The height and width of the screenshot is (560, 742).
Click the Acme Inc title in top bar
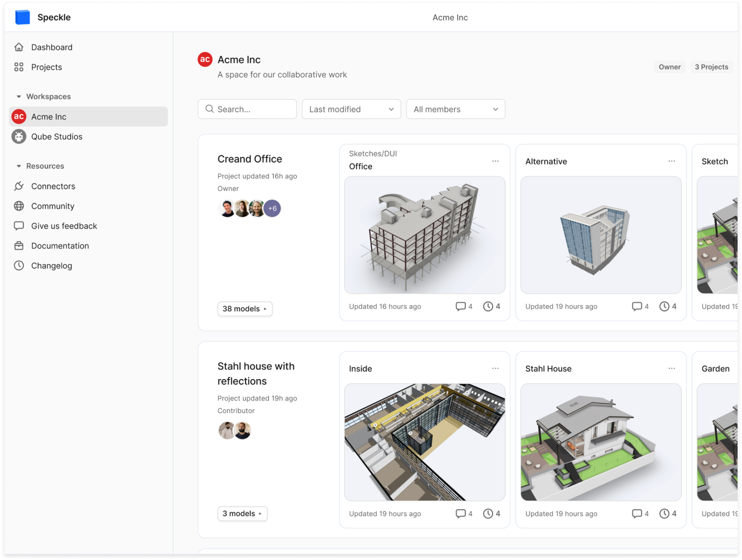pyautogui.click(x=450, y=17)
